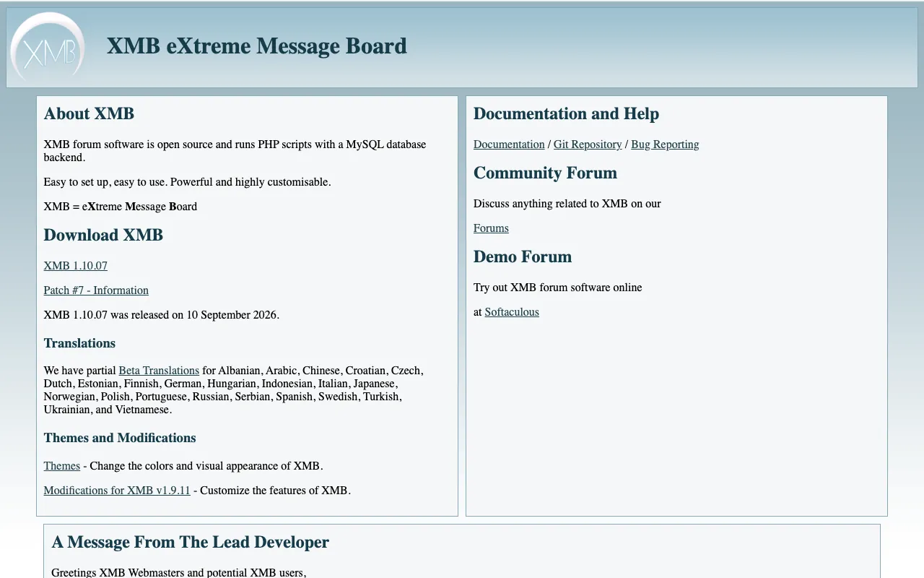Screen dimensions: 924x578
Task: Click 'XMB = eXtreme Message Board' line
Action: [x=121, y=207]
